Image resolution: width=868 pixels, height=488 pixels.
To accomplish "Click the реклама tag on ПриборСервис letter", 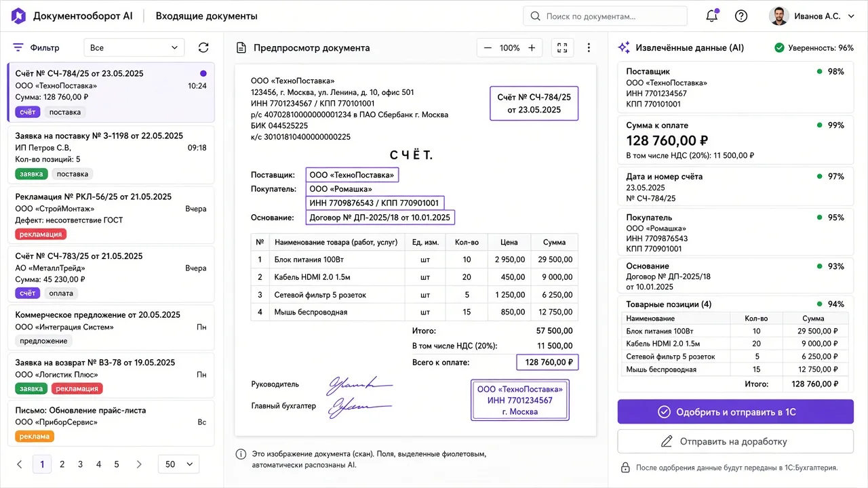I will coord(34,436).
